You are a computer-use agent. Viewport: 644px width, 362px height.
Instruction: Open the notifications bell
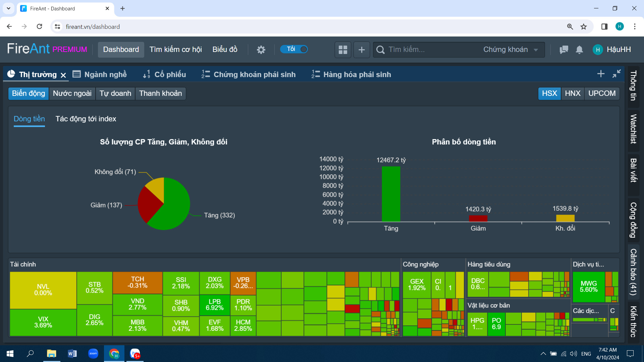click(x=579, y=50)
